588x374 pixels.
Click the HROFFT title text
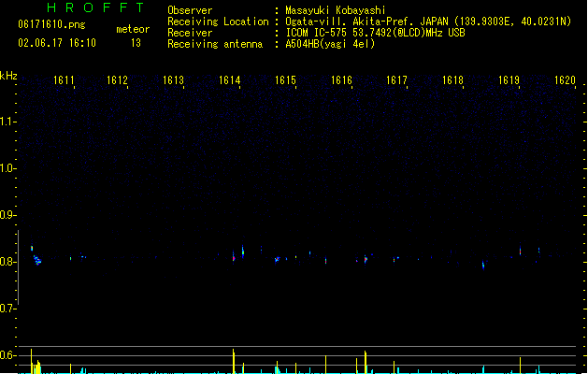[x=96, y=7]
